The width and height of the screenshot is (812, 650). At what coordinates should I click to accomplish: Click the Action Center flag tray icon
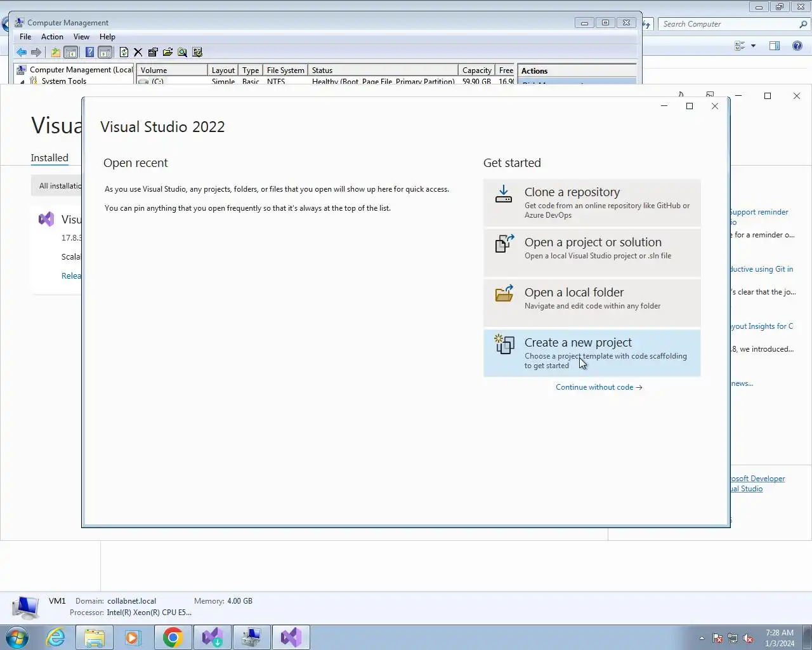(x=717, y=638)
